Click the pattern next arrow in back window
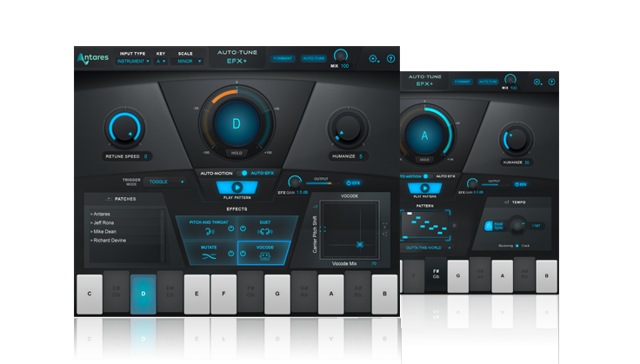This screenshot has height=364, width=640. [455, 225]
